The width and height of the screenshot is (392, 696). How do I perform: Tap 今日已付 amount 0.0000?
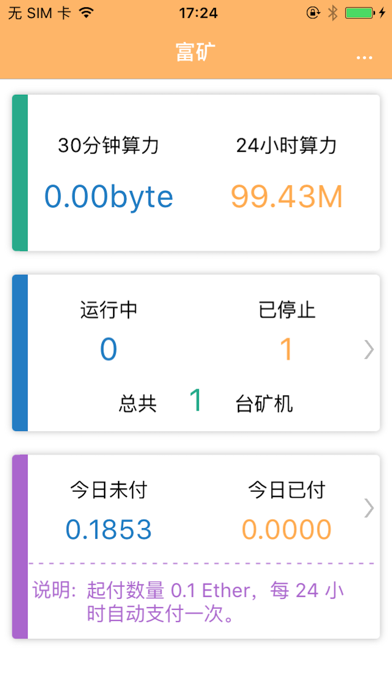287,529
